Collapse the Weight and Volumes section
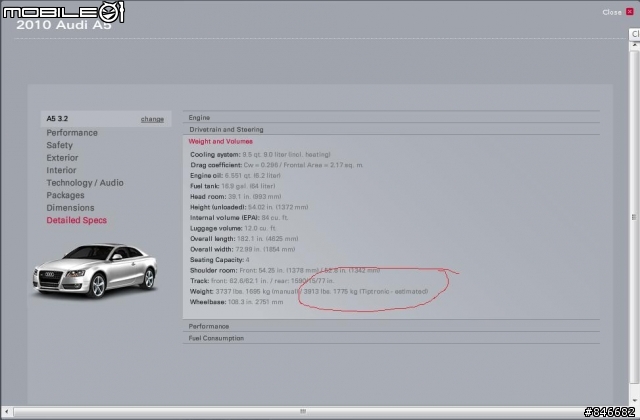This screenshot has width=640, height=420. [x=220, y=141]
